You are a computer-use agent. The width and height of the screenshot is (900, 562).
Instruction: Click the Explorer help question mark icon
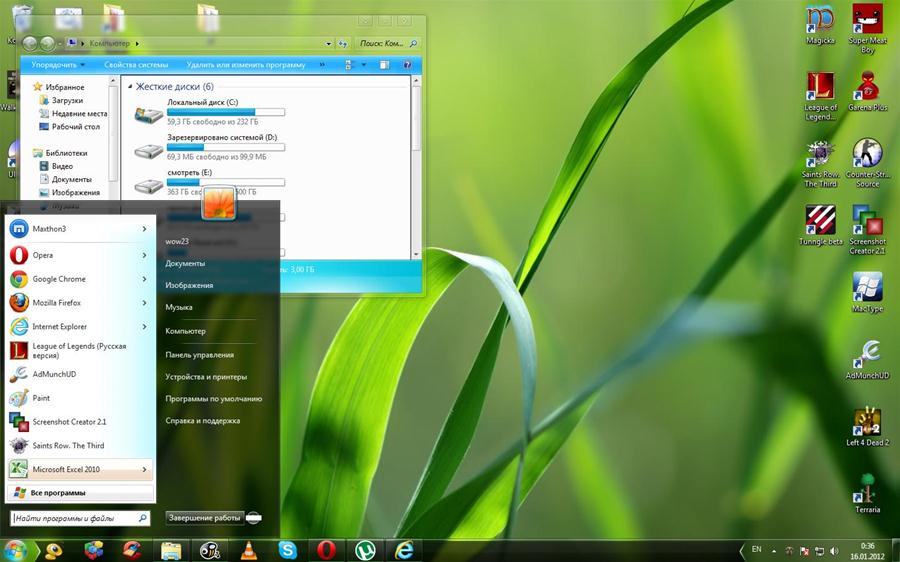[408, 65]
